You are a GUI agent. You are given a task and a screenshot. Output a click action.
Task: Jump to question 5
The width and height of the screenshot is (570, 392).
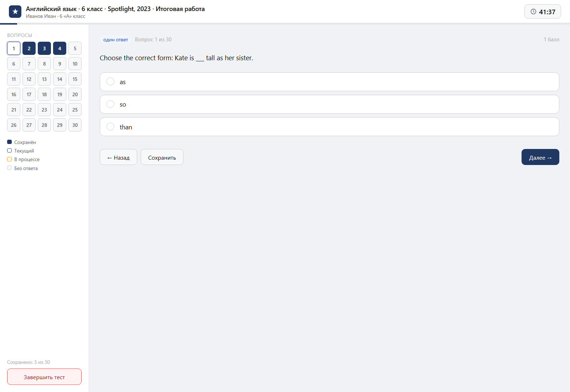pos(75,48)
